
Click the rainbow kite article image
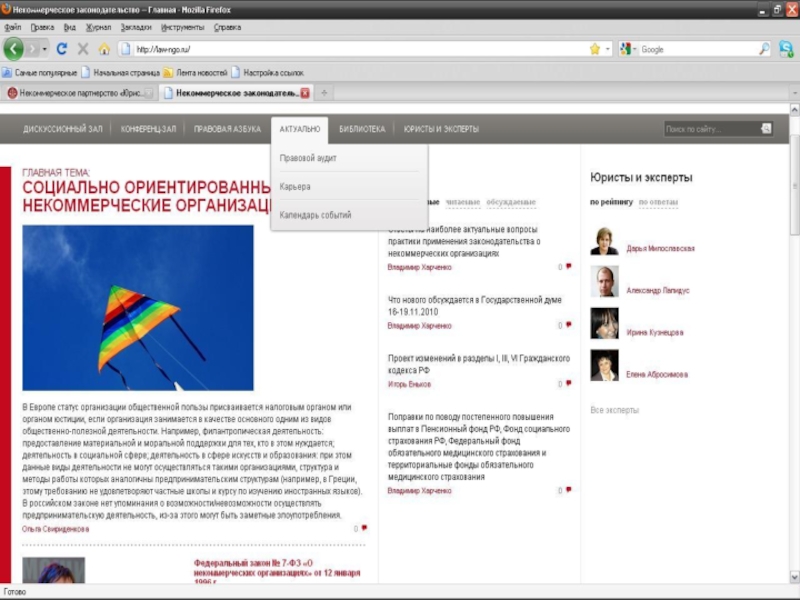(x=138, y=308)
